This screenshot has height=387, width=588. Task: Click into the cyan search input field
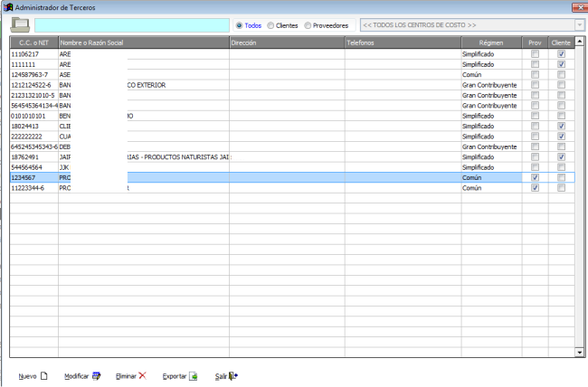pyautogui.click(x=132, y=25)
